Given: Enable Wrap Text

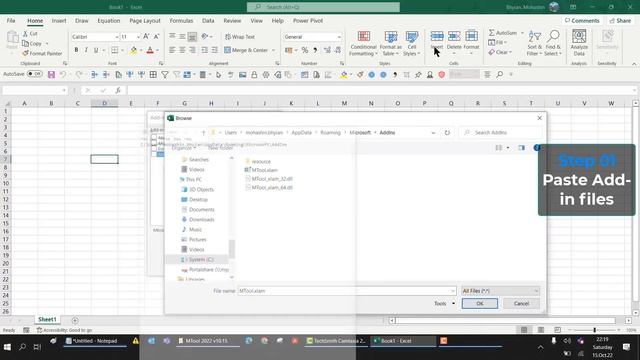Looking at the screenshot, I should 240,37.
